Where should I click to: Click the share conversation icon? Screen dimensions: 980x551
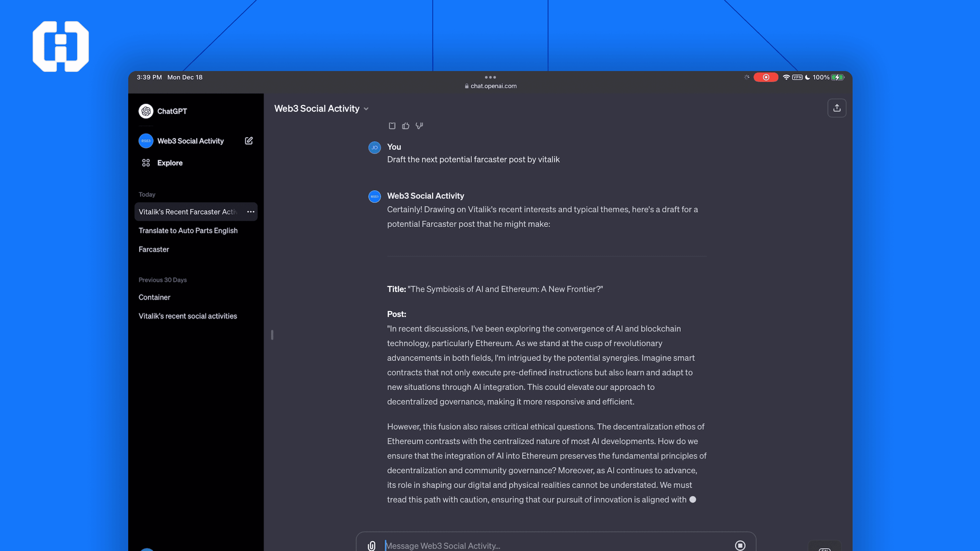[x=837, y=108]
